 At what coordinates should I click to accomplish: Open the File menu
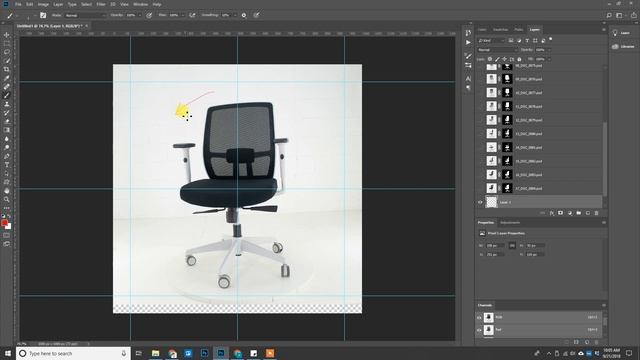tap(18, 4)
